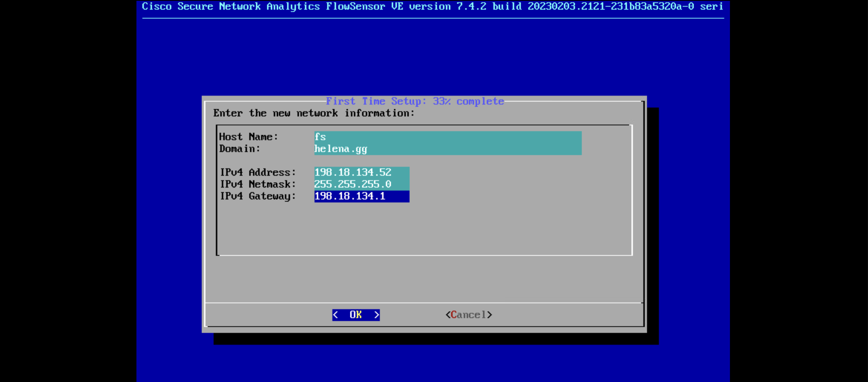The height and width of the screenshot is (382, 868).
Task: Click the IPv4 Address label
Action: point(258,172)
